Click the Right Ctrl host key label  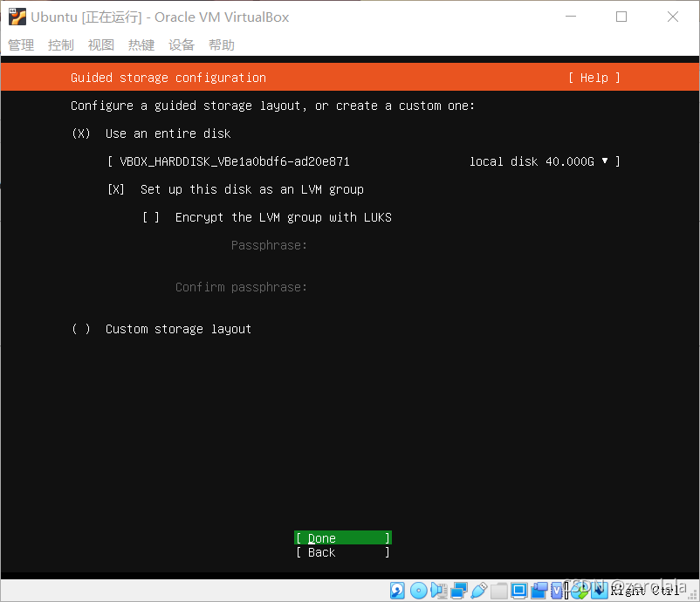coord(645,591)
